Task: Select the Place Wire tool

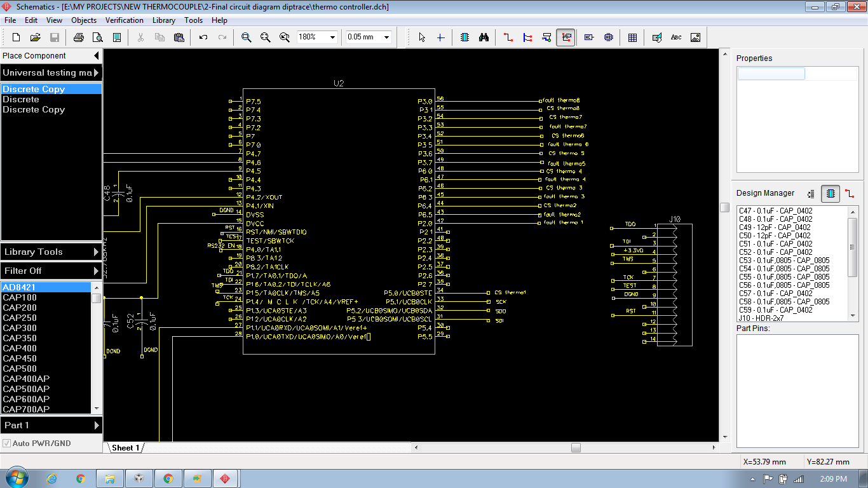Action: (508, 37)
